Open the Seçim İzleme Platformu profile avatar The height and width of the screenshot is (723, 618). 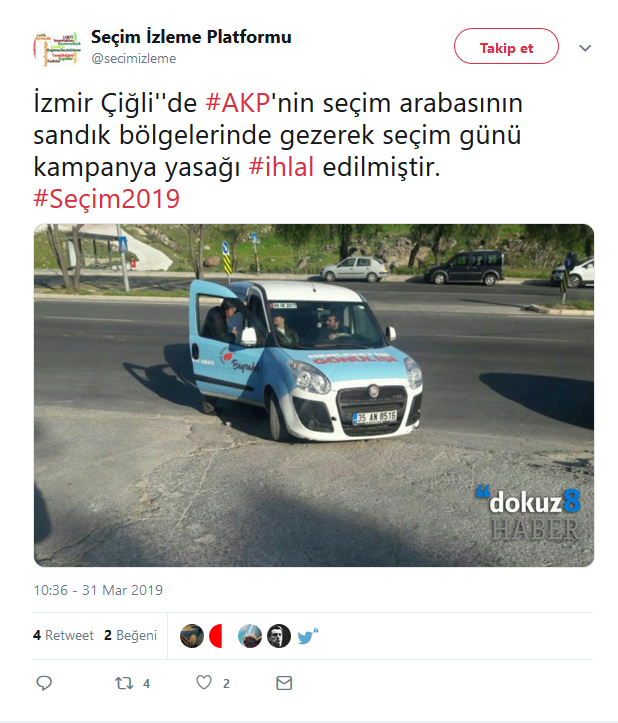57,48
